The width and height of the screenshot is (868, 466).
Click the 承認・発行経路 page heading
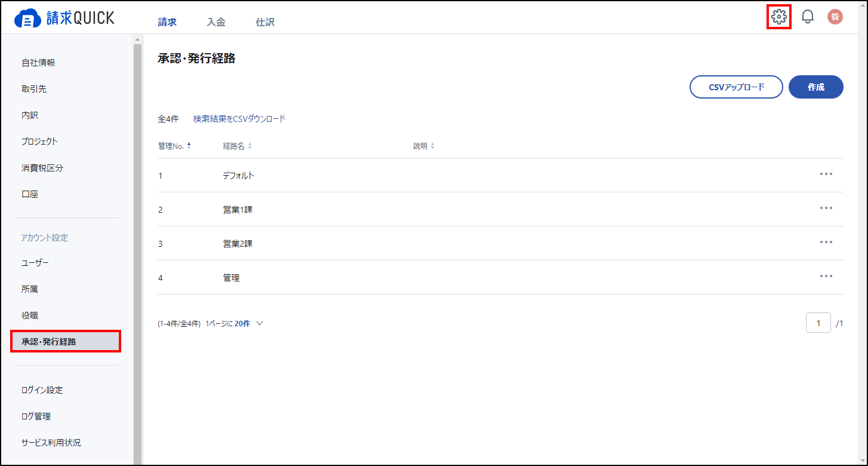click(x=196, y=59)
